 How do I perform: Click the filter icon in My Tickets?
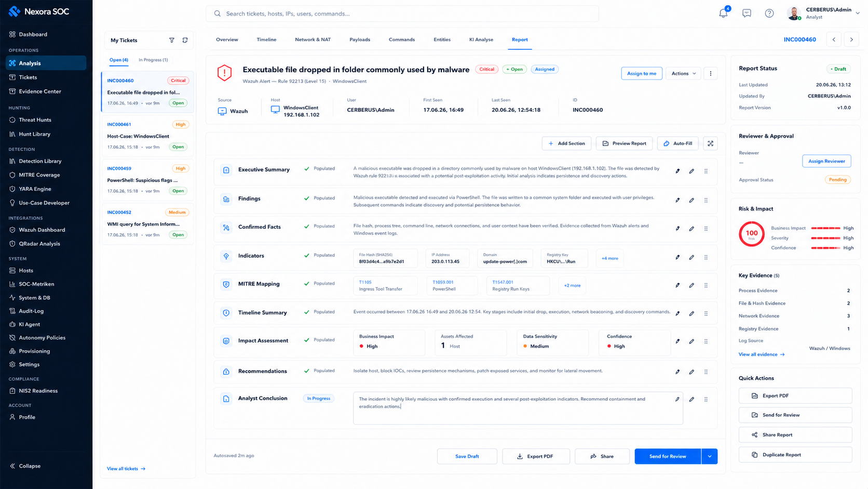click(172, 40)
